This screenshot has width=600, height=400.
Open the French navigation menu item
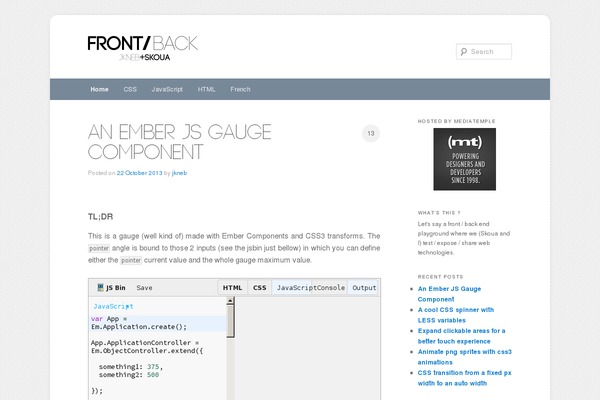[240, 89]
